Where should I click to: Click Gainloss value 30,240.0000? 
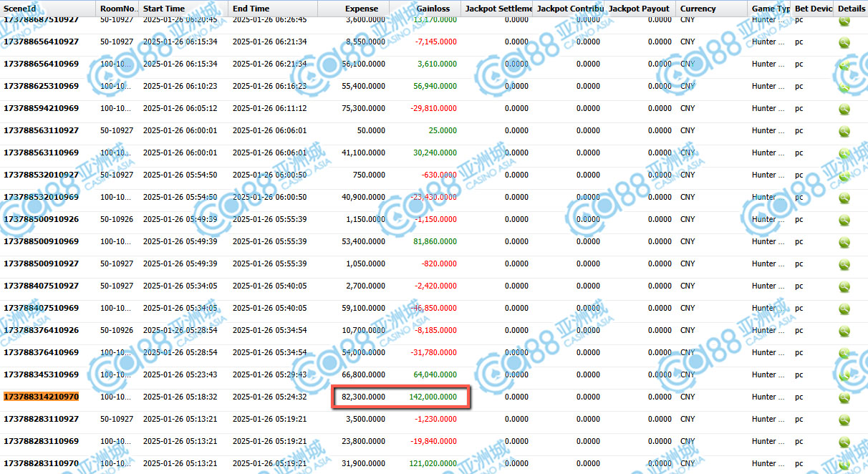[x=435, y=153]
